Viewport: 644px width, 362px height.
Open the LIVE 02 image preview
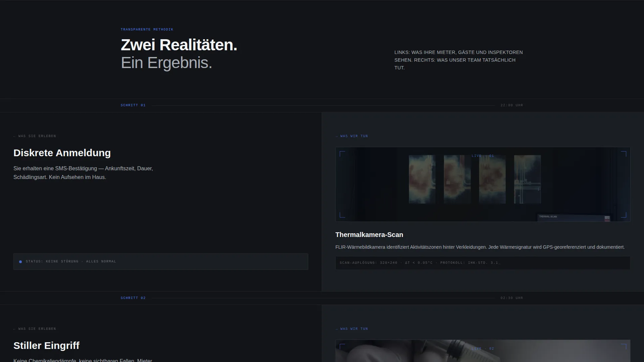click(483, 351)
